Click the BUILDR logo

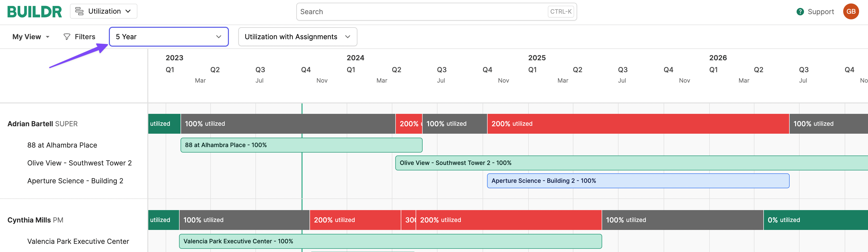point(34,12)
